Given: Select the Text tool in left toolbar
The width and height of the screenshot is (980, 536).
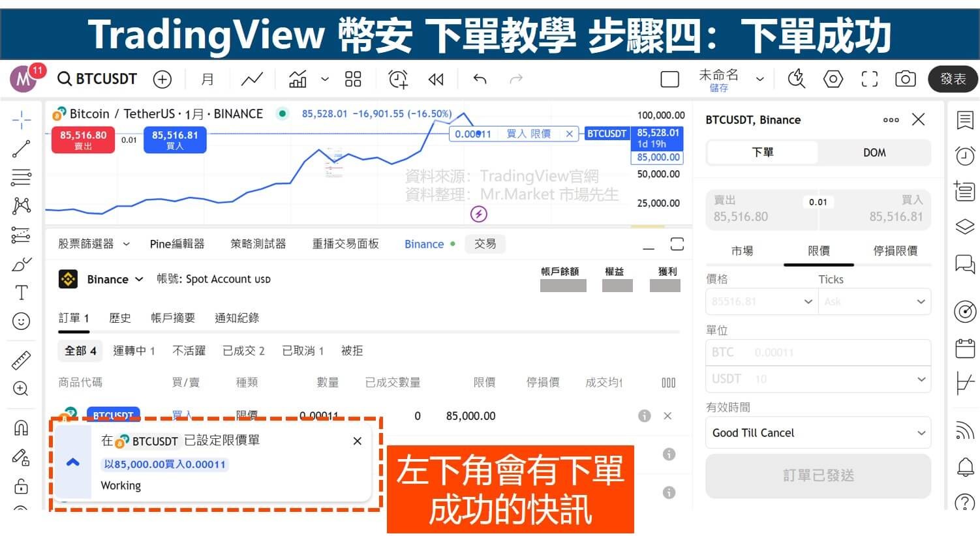Looking at the screenshot, I should 21,293.
